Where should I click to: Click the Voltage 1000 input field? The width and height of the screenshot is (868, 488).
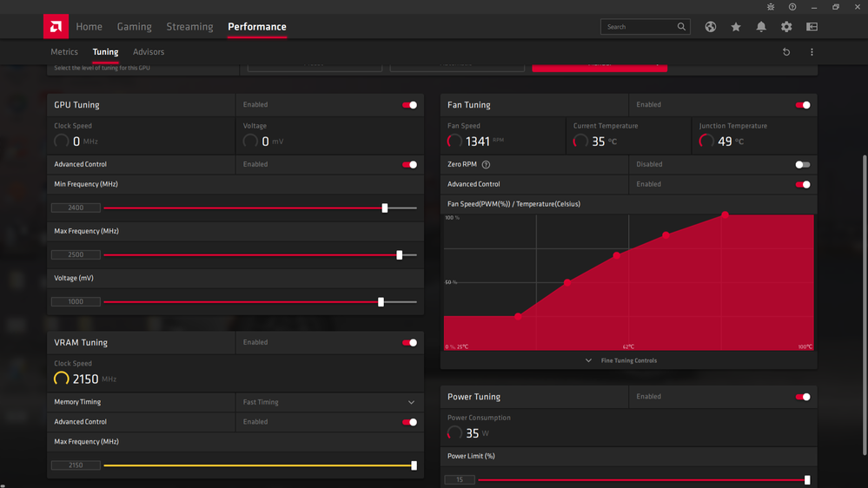click(76, 302)
